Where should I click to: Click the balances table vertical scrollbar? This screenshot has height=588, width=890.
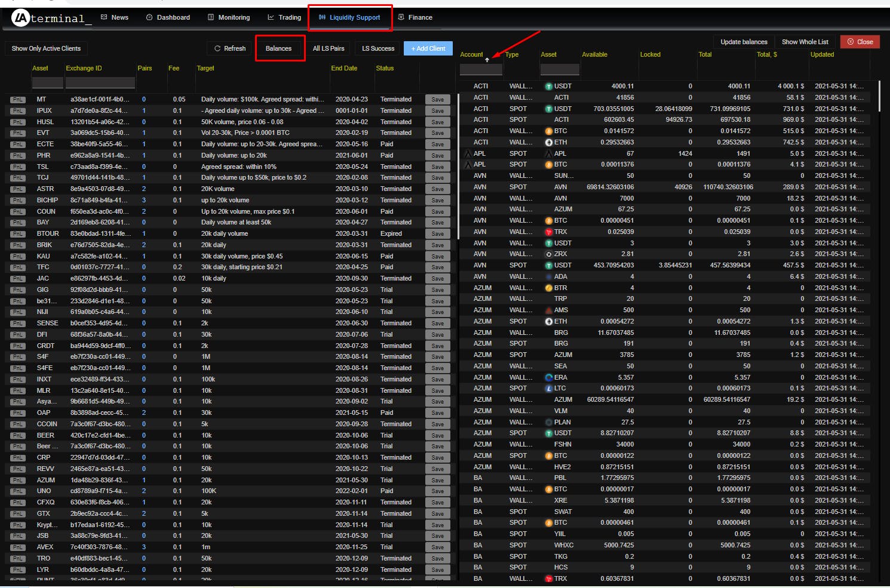(x=880, y=96)
